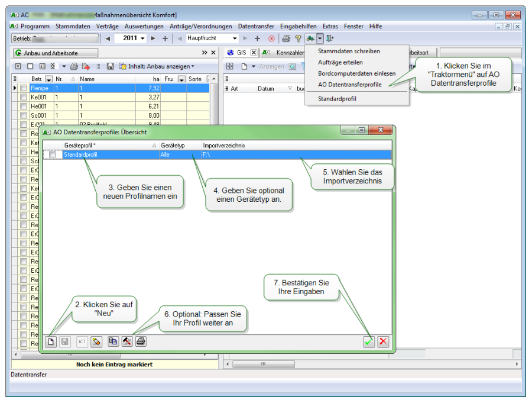532x403 pixels.
Task: Select AO Datentransferprofile from the menu
Action: (349, 85)
